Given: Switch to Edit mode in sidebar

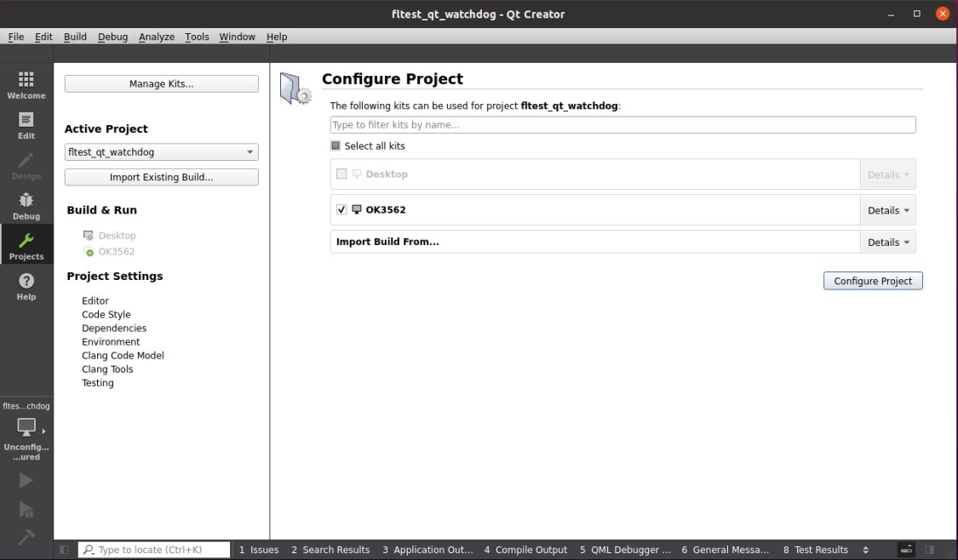Looking at the screenshot, I should pos(26,126).
